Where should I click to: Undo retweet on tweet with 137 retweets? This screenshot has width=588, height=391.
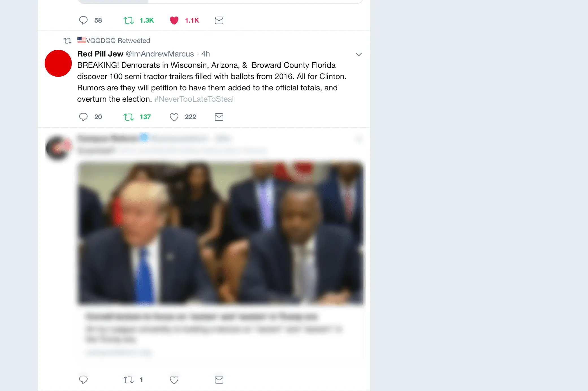(x=129, y=117)
